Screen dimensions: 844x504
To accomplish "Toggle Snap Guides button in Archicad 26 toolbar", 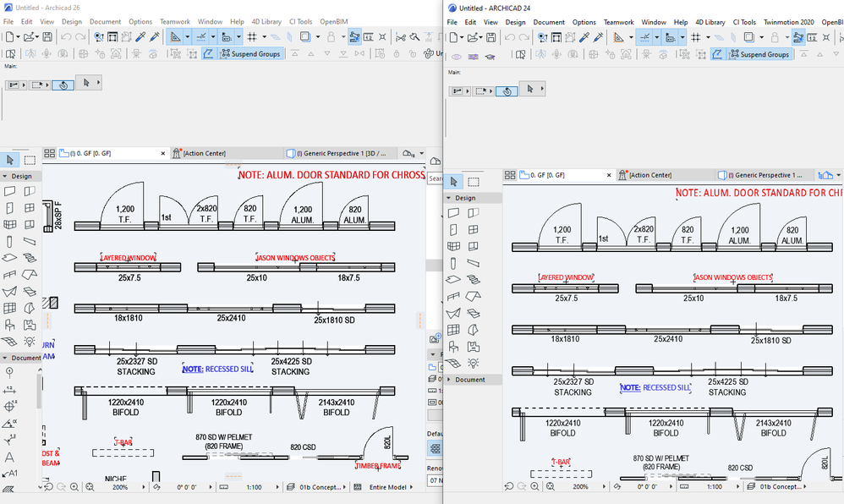I will 200,36.
